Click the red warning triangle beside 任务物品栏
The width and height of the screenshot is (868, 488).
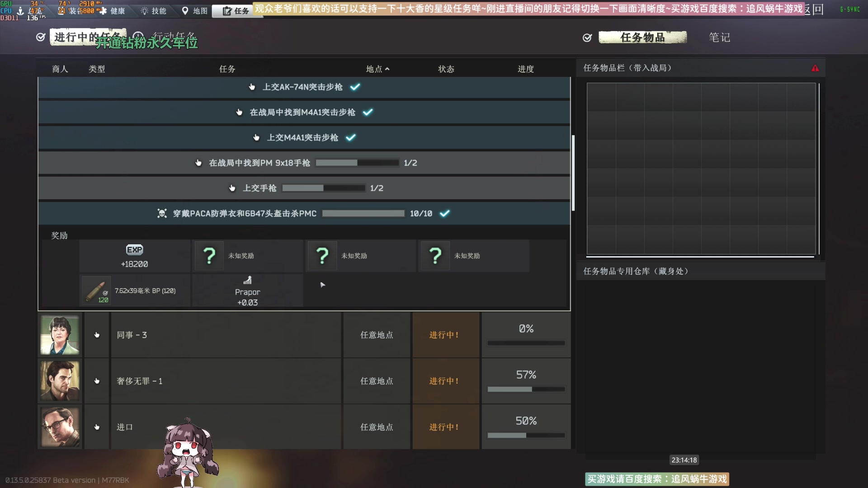[x=816, y=68]
